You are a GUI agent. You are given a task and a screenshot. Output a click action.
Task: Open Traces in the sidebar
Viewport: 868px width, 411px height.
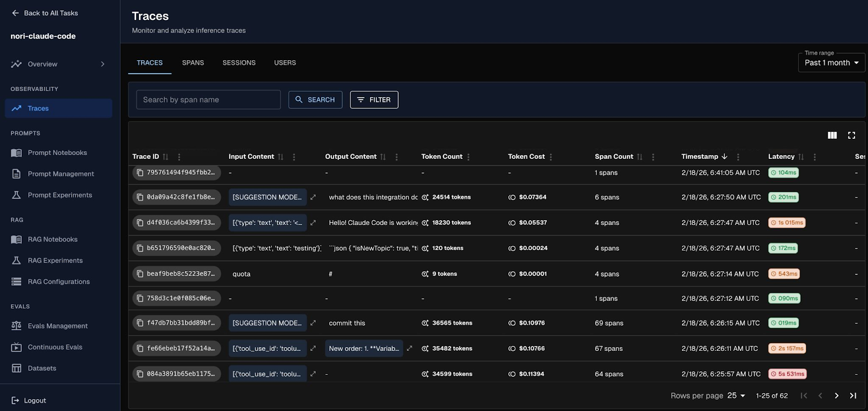coord(59,108)
